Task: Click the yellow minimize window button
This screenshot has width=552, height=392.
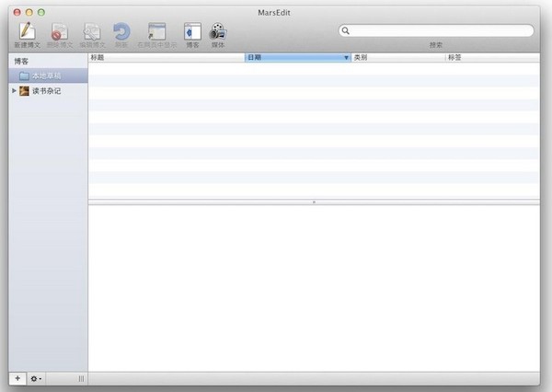Action: click(x=29, y=12)
